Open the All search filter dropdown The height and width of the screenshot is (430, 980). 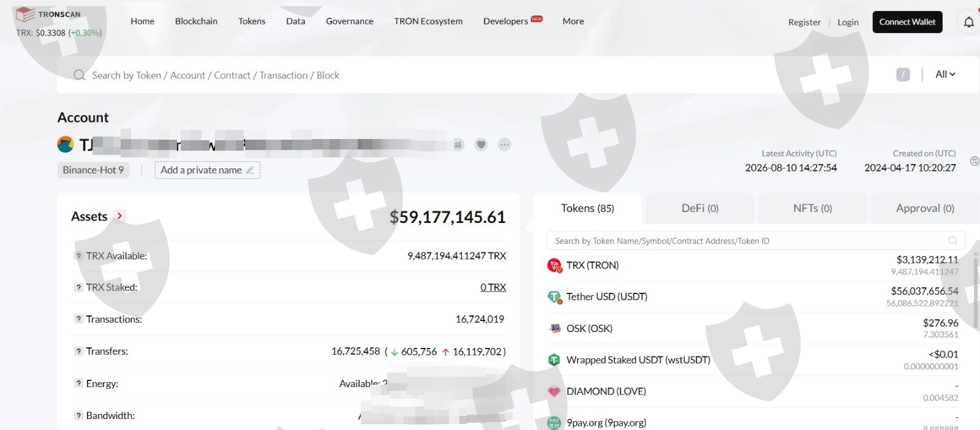945,74
